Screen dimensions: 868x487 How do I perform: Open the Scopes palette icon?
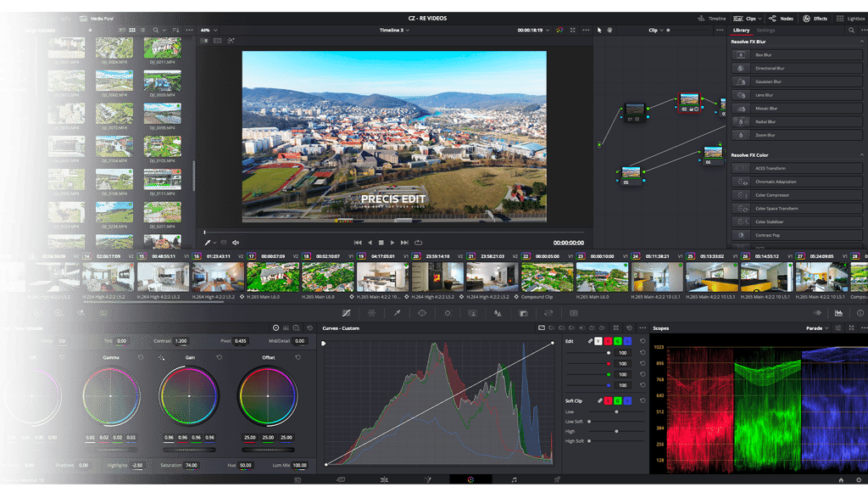[838, 313]
